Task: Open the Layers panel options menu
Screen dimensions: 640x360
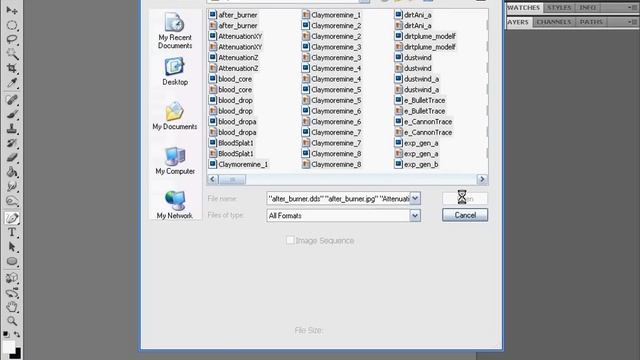Action: pos(632,22)
